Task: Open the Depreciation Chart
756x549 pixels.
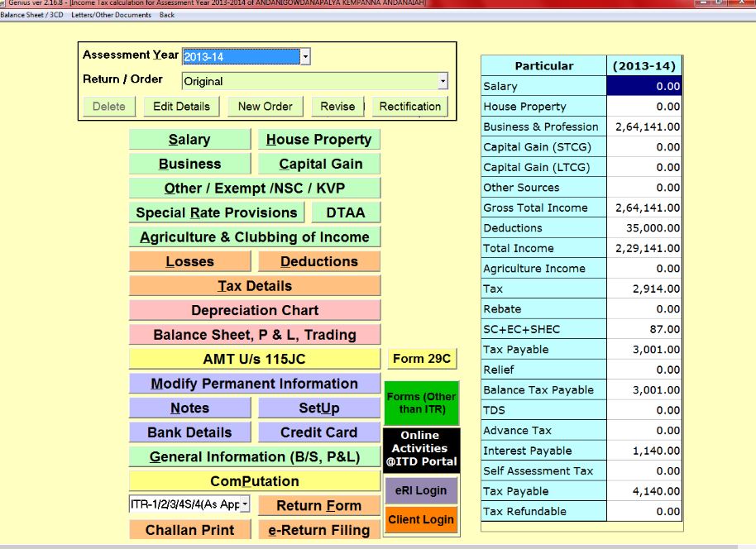Action: 255,310
